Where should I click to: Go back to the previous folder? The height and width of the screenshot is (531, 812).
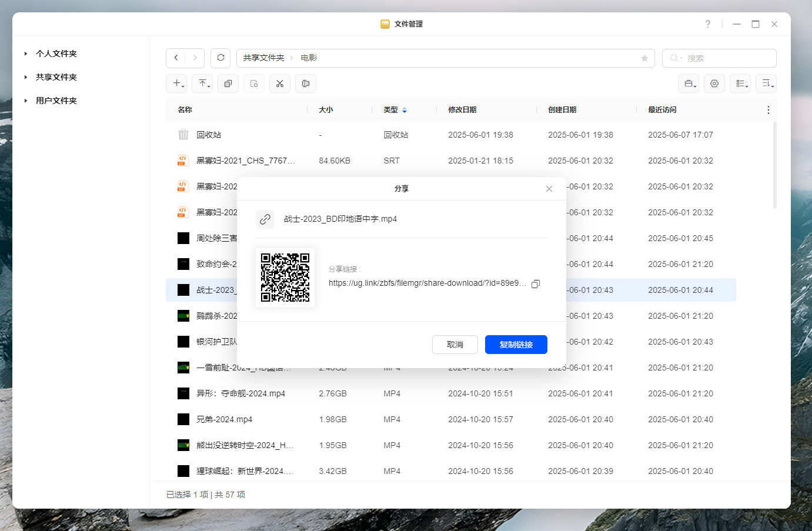click(x=176, y=58)
